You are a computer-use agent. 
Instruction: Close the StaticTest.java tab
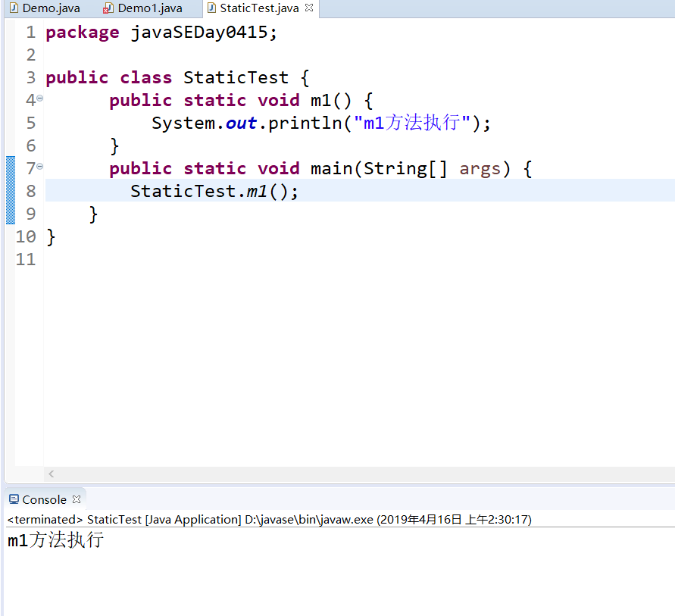(x=308, y=8)
